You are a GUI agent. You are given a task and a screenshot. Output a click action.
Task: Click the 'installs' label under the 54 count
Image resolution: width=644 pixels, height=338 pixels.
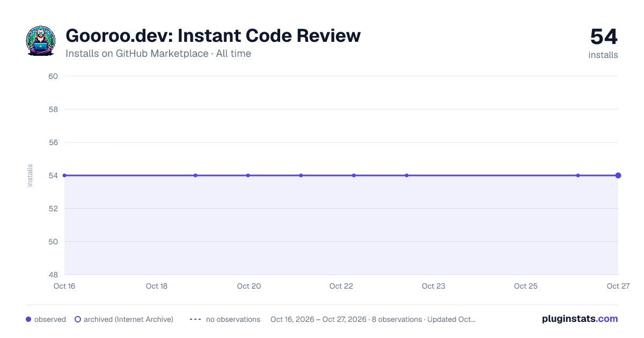coord(603,55)
